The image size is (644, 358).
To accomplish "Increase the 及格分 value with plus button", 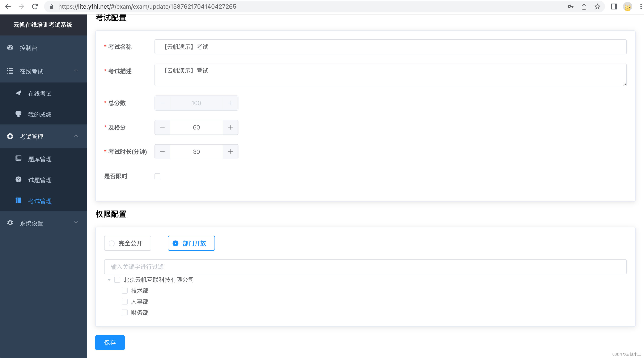I will coord(230,128).
